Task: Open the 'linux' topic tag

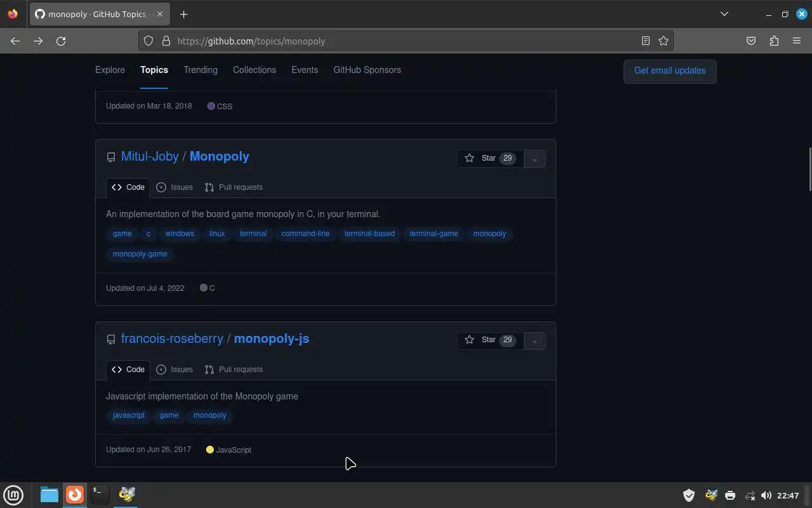Action: (217, 234)
